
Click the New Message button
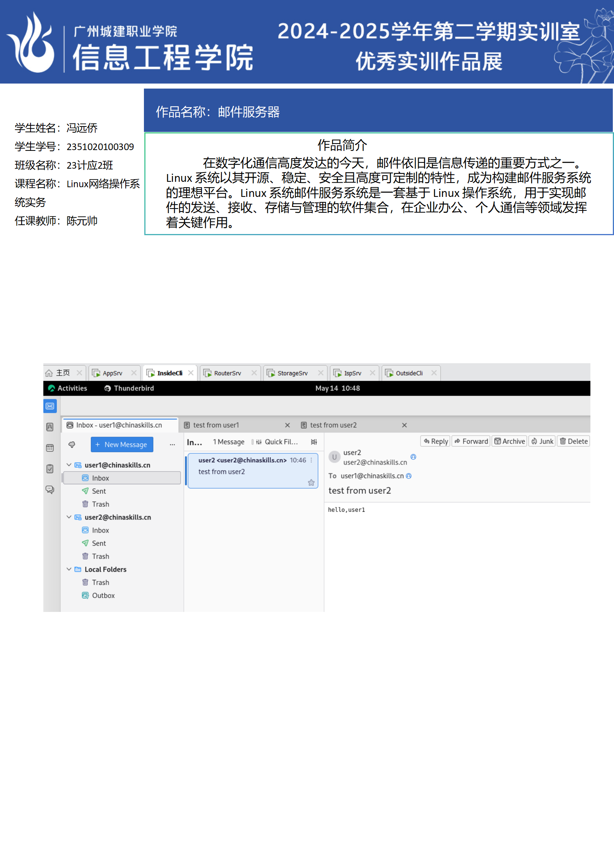[122, 444]
